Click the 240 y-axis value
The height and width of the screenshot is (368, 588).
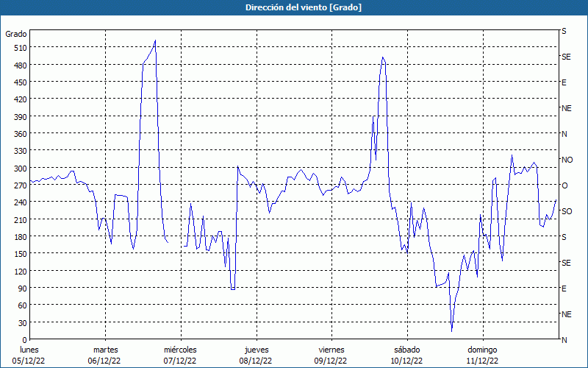[21, 202]
